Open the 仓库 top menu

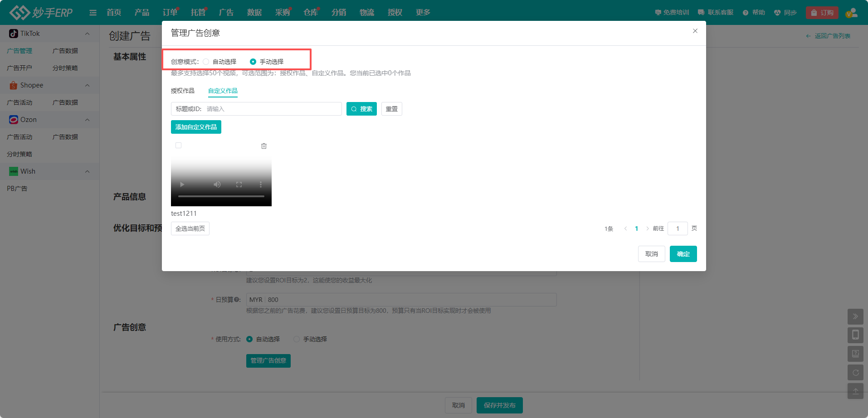[311, 13]
